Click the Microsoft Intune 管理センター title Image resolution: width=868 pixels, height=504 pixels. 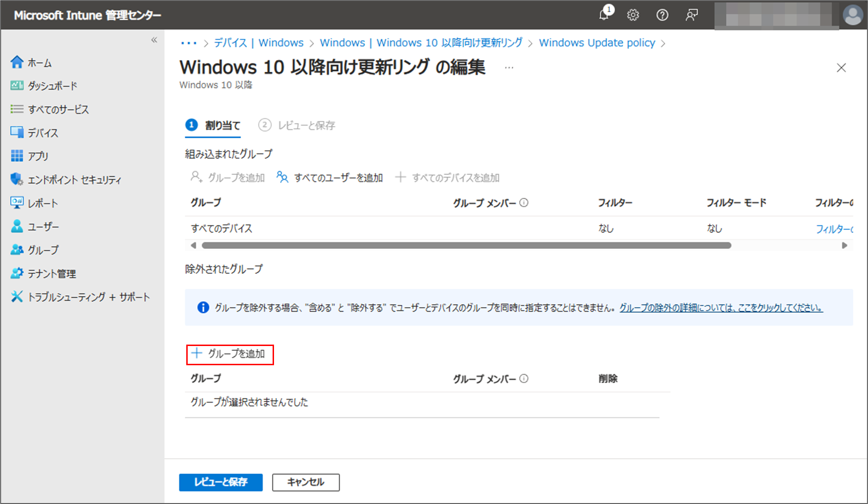coord(88,15)
